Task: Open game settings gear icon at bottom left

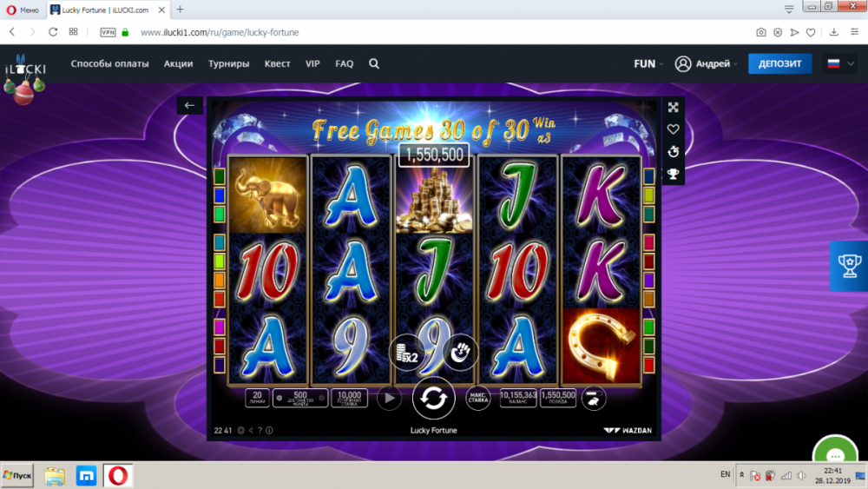Action: click(x=240, y=430)
